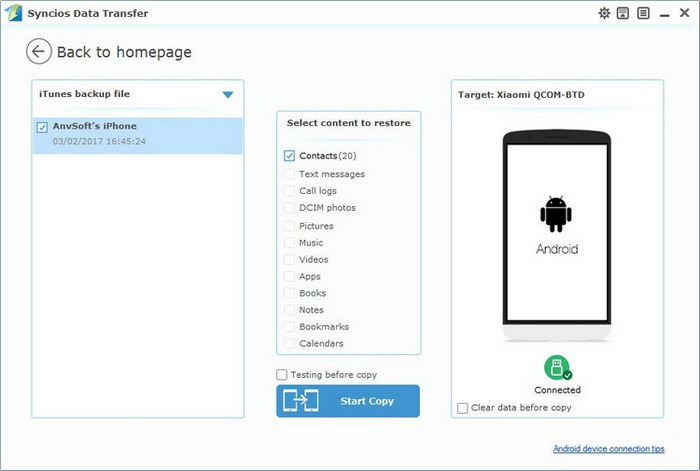Image resolution: width=700 pixels, height=471 pixels.
Task: Expand the iTunes backup file dropdown arrow
Action: point(228,95)
